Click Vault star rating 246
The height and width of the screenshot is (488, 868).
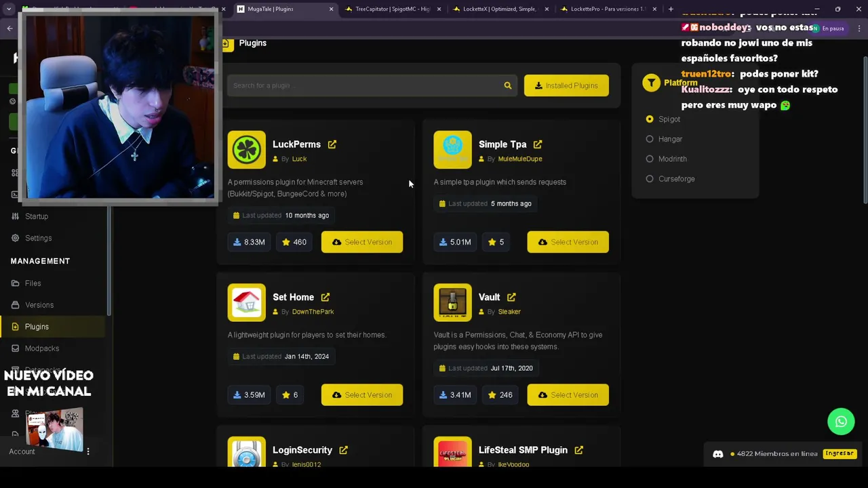pyautogui.click(x=500, y=395)
